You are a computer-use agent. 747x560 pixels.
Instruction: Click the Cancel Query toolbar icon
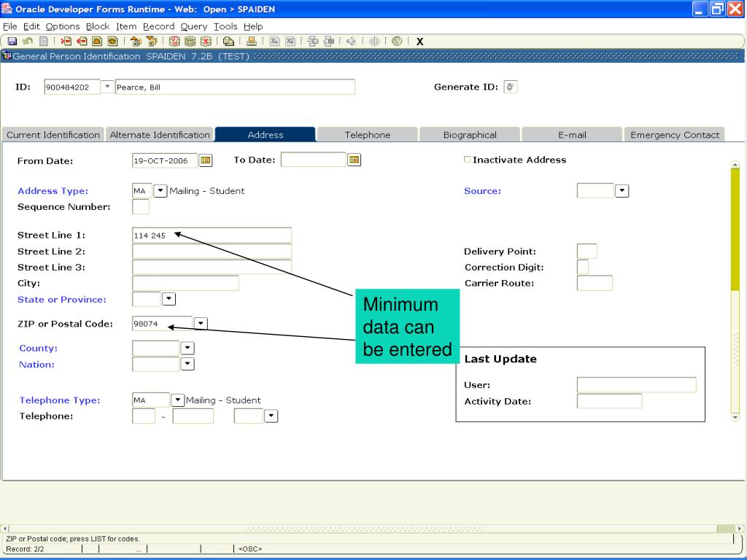pyautogui.click(x=206, y=42)
